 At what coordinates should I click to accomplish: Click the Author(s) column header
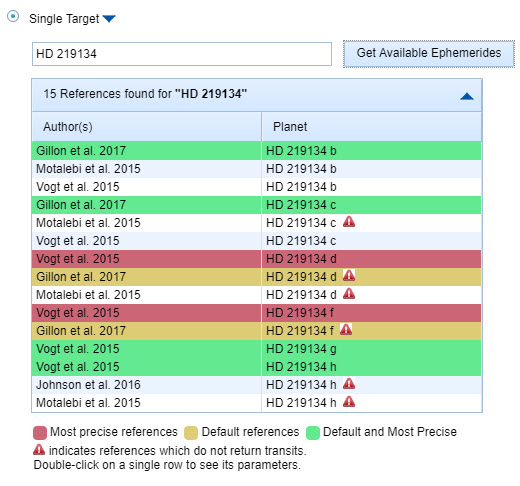[x=147, y=127]
